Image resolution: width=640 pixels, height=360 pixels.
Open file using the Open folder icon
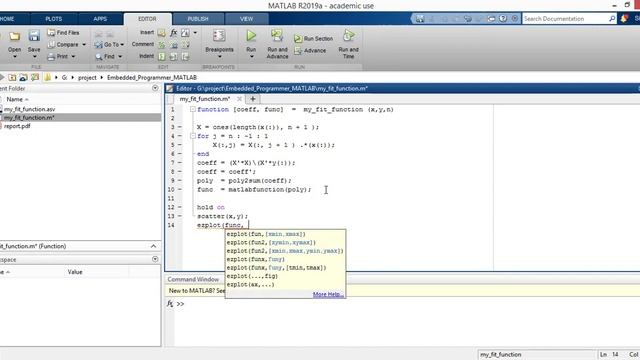coord(15,37)
